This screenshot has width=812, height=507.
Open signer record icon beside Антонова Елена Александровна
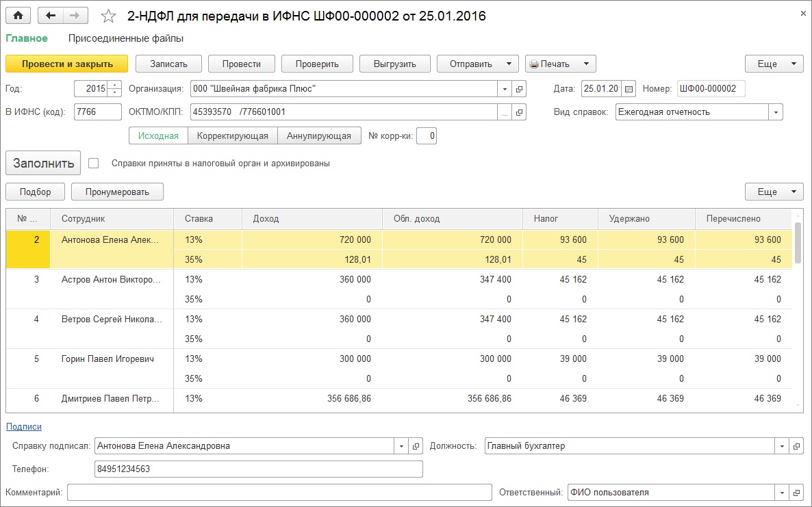(x=416, y=446)
